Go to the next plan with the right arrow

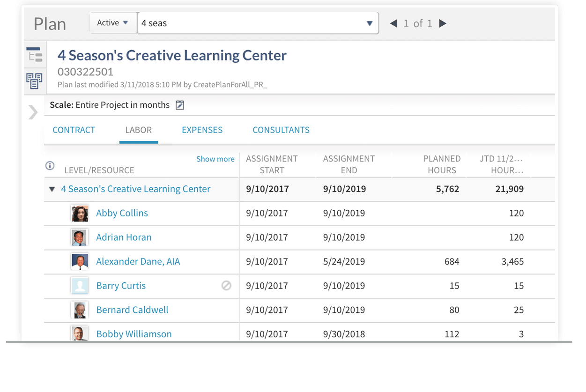click(x=443, y=23)
